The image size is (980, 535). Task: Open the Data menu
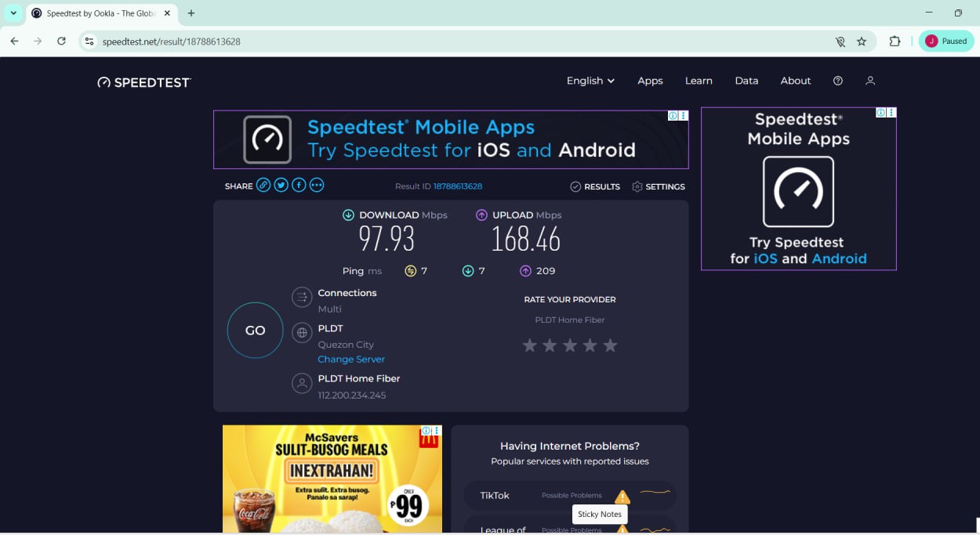click(746, 81)
